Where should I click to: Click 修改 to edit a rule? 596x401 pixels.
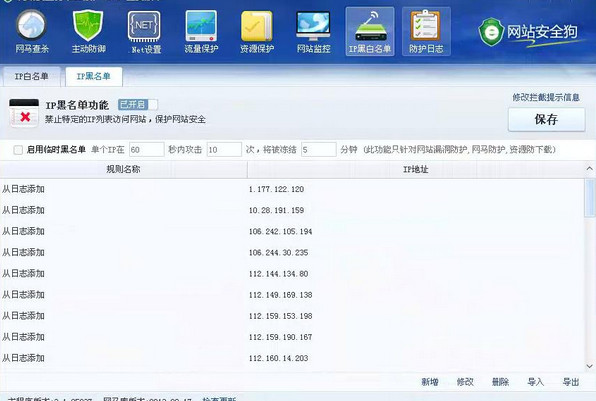coord(465,382)
